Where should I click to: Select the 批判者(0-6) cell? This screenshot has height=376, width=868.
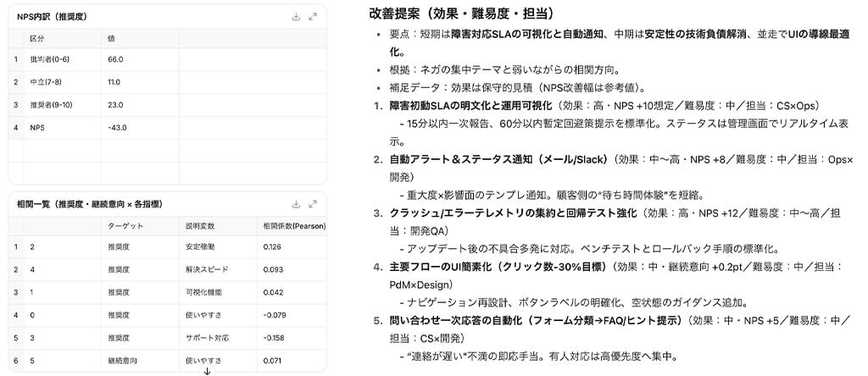coord(48,60)
